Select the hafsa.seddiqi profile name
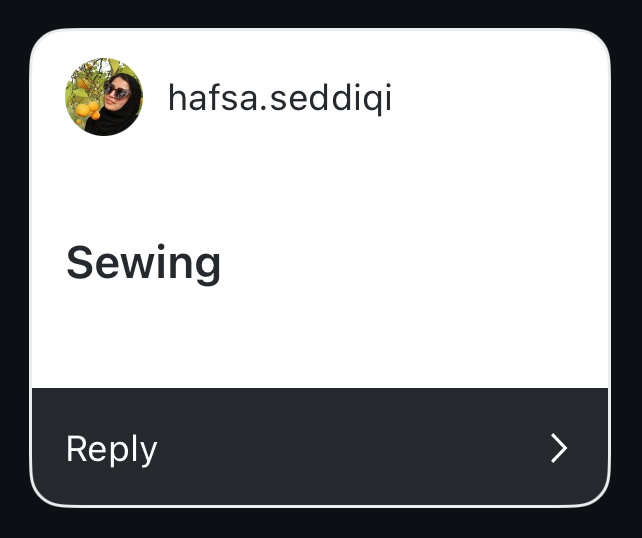The height and width of the screenshot is (538, 642). (280, 98)
